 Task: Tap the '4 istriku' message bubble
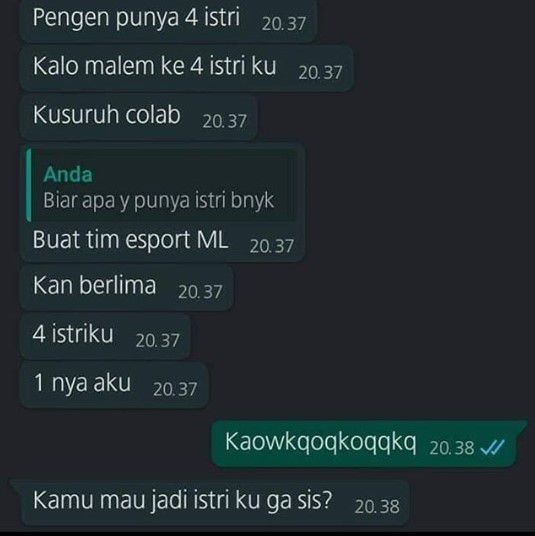tap(105, 336)
